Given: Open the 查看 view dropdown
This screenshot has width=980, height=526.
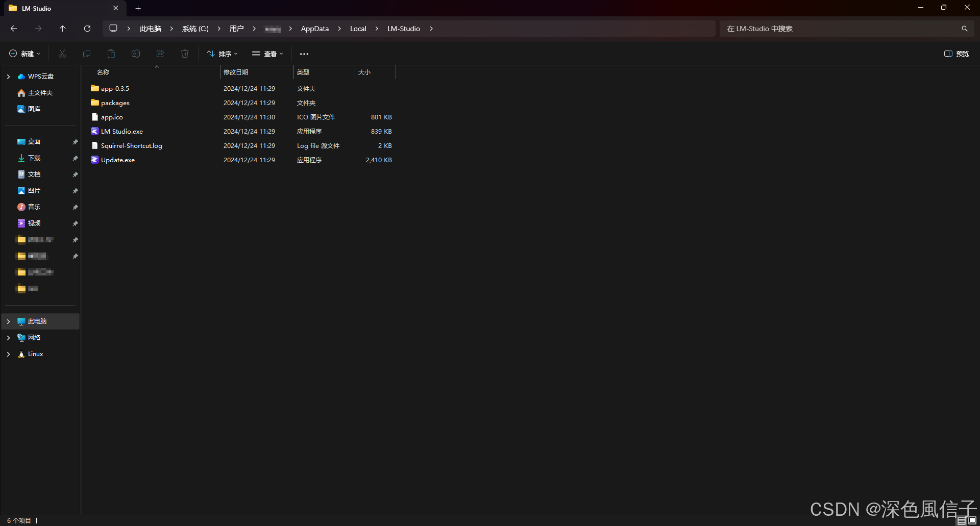Looking at the screenshot, I should point(267,54).
